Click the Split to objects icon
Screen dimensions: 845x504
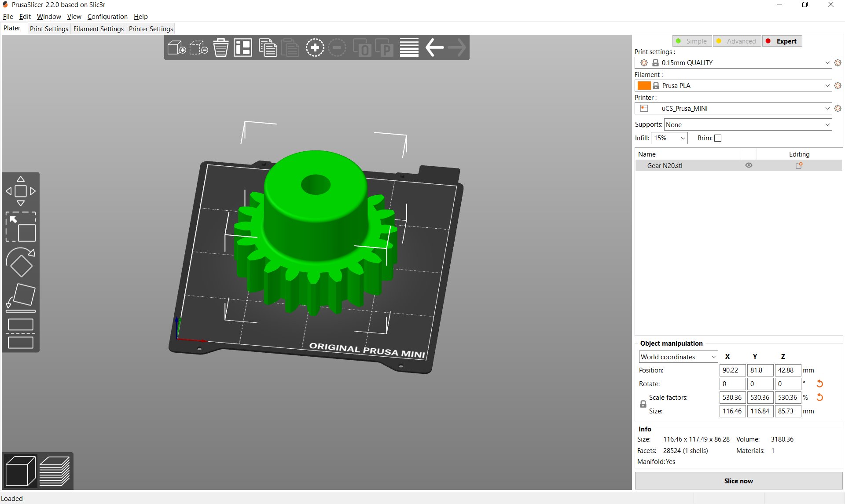pyautogui.click(x=362, y=47)
